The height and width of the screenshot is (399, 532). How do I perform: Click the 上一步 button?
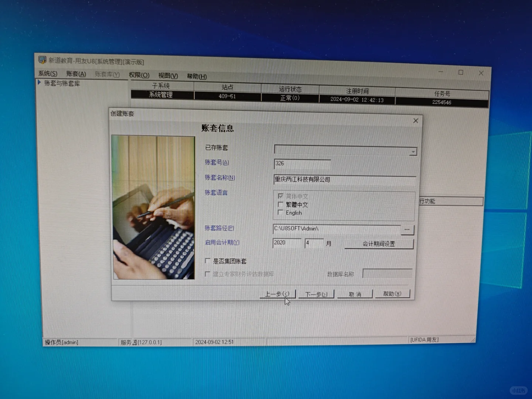(x=277, y=294)
